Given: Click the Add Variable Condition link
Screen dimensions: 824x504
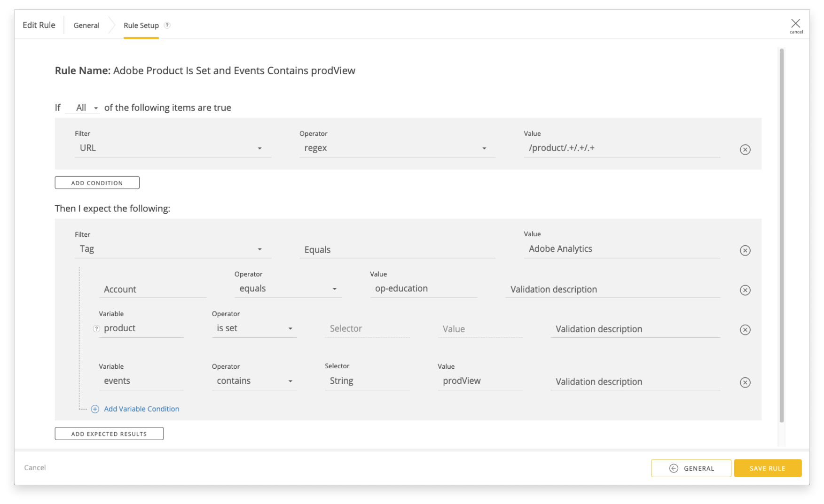Looking at the screenshot, I should click(x=141, y=409).
